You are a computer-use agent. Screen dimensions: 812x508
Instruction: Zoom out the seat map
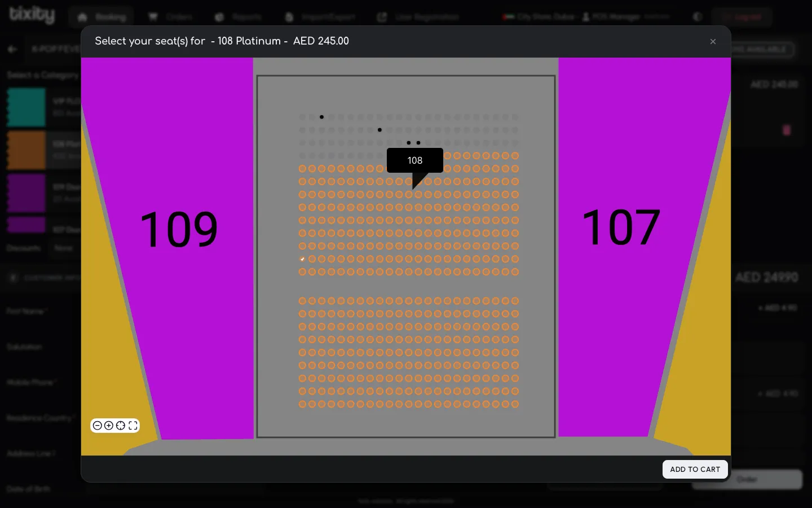98,426
